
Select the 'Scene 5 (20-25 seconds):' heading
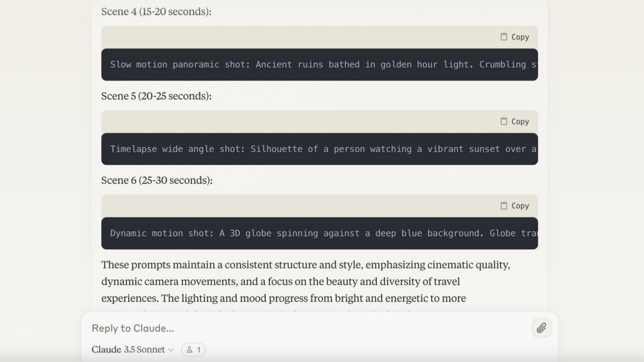click(157, 96)
